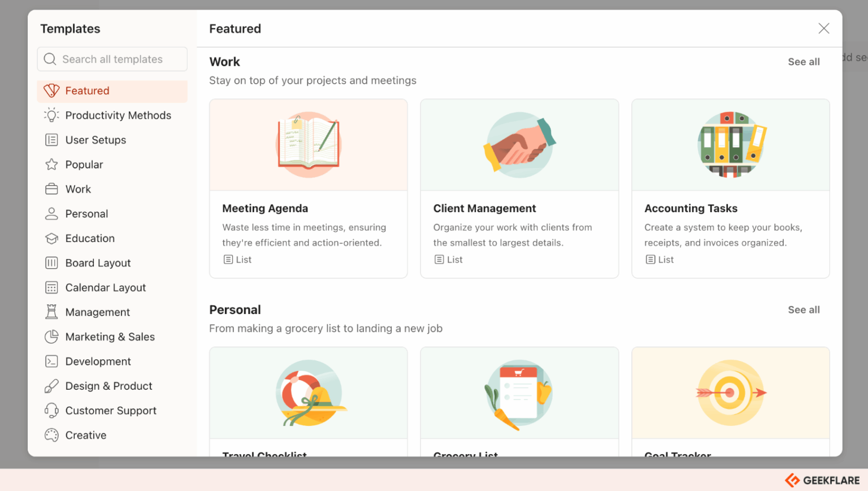Open the Meeting Agenda template
The height and width of the screenshot is (491, 868).
[x=308, y=188]
